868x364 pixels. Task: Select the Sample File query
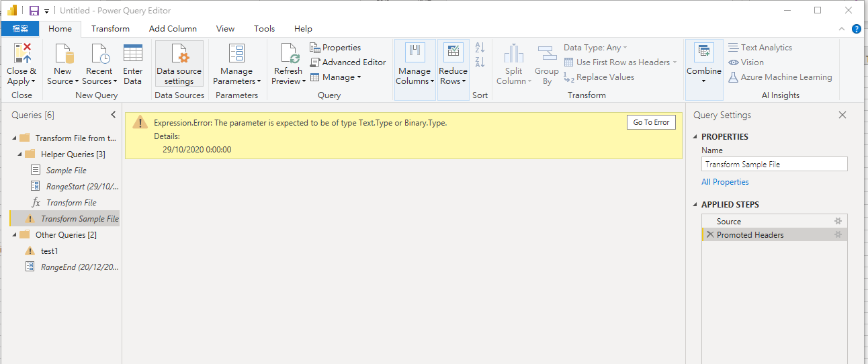click(65, 170)
